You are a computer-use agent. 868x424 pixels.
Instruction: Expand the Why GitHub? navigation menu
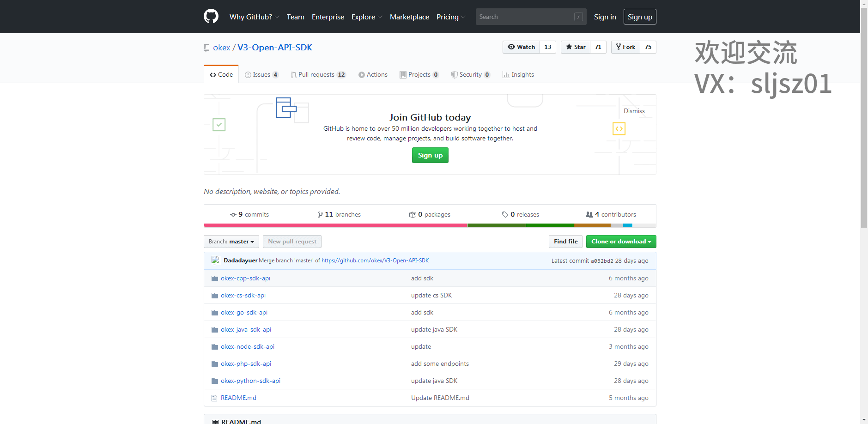[254, 17]
